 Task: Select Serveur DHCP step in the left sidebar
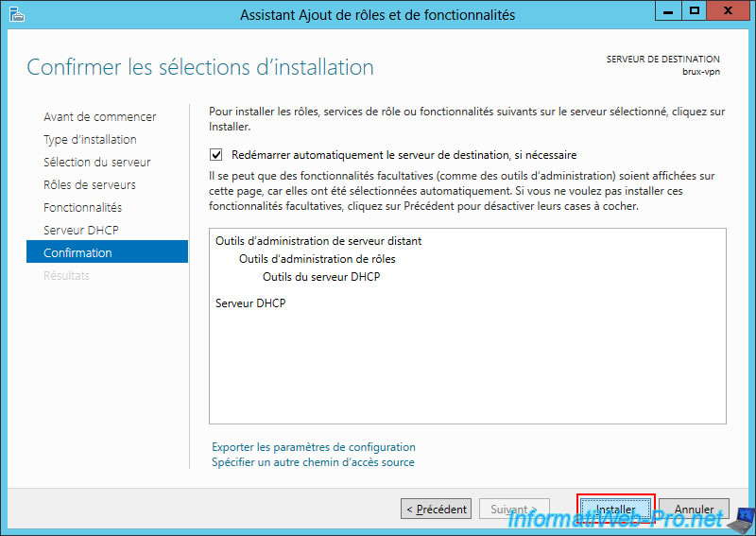point(81,231)
